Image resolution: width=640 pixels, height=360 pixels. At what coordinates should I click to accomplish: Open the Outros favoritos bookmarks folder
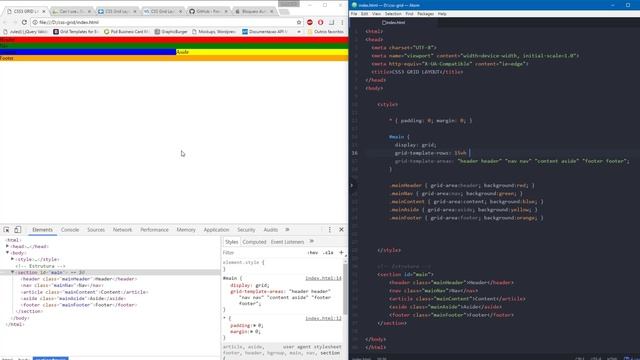pos(325,31)
